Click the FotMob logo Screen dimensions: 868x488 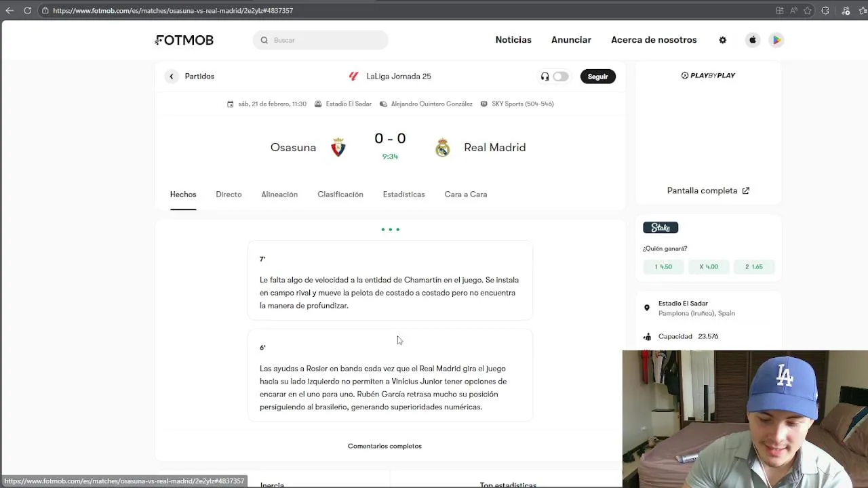point(184,40)
